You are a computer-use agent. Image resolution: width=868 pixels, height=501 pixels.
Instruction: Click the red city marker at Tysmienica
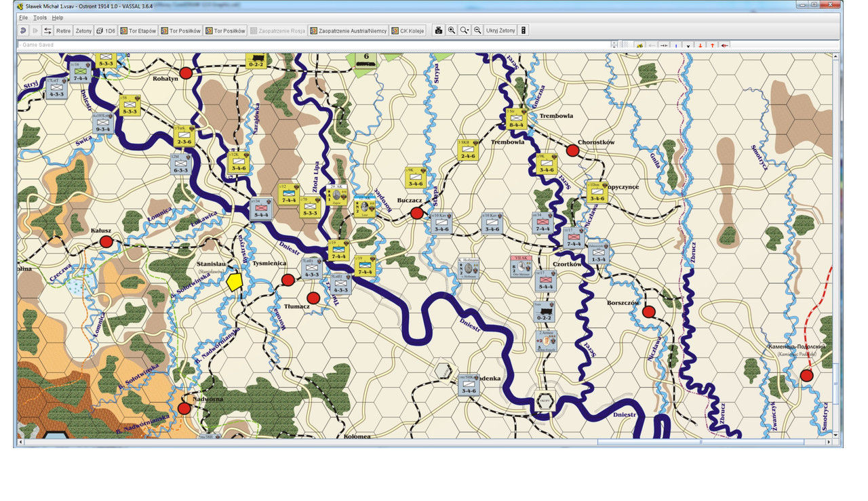click(288, 279)
